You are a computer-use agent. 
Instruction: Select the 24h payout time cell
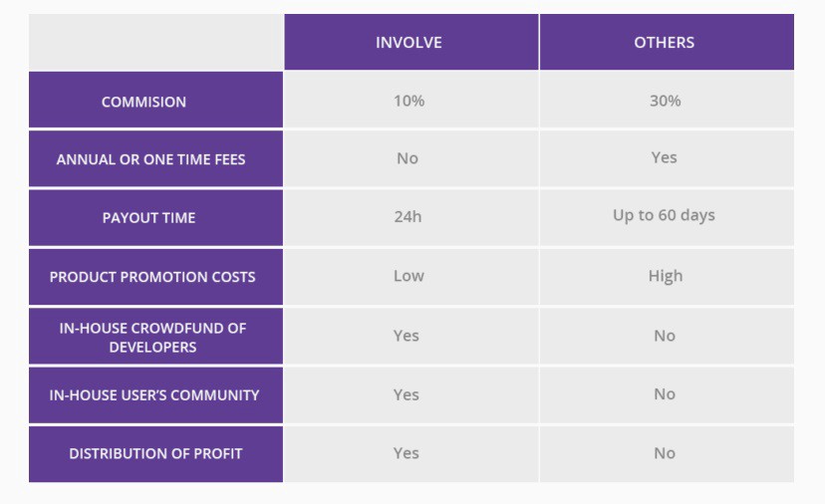(412, 218)
